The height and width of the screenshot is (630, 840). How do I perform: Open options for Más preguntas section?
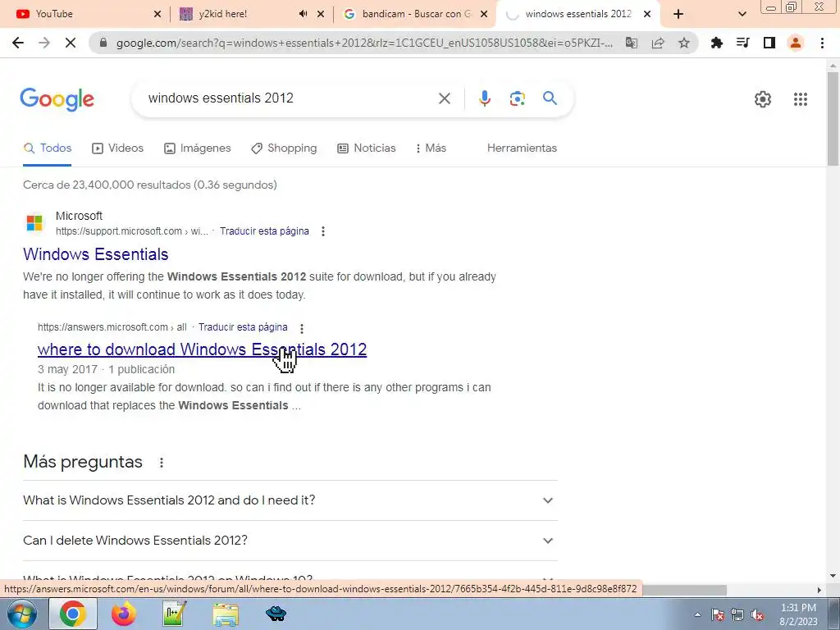point(162,463)
